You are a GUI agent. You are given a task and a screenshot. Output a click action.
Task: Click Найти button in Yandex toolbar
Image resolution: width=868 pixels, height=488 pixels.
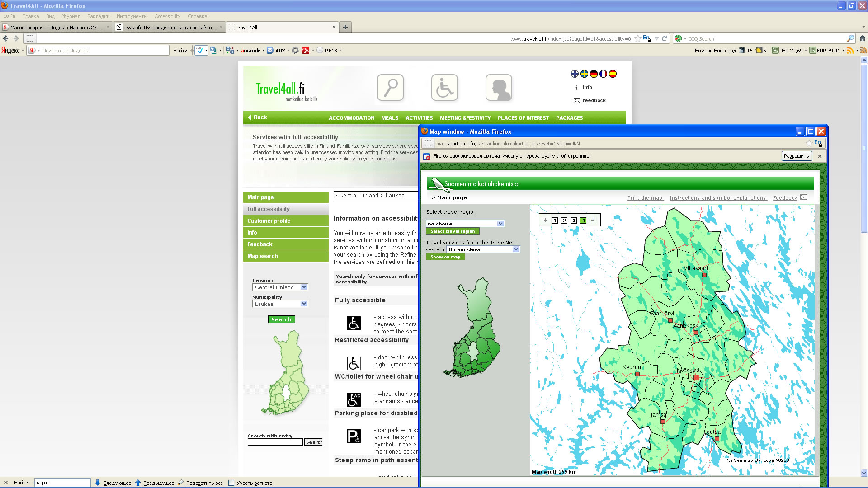coord(180,51)
